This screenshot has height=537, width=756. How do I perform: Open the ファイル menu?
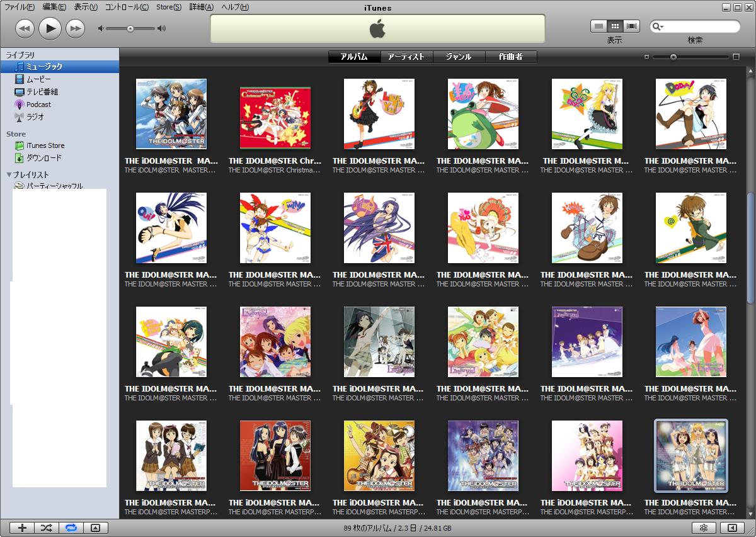pos(20,8)
